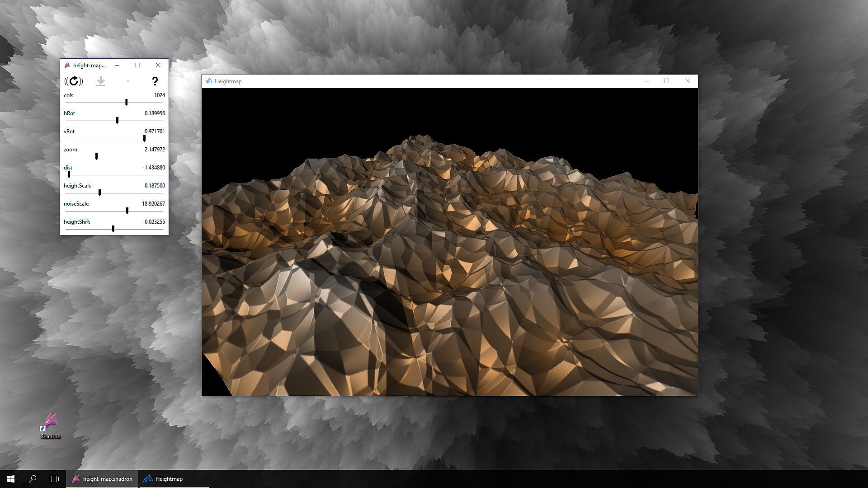This screenshot has height=488, width=868.
Task: Click the grayed export download arrow icon
Action: pyautogui.click(x=101, y=81)
